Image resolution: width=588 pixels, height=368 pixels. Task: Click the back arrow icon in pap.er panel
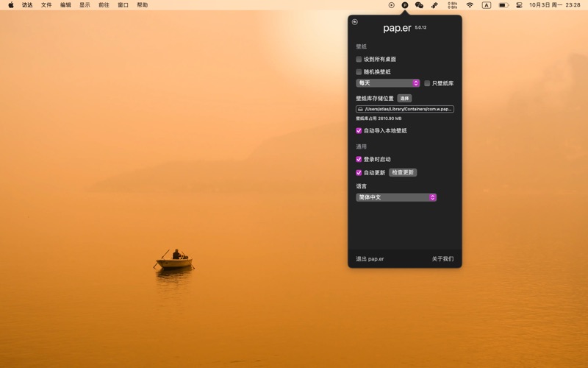tap(355, 22)
